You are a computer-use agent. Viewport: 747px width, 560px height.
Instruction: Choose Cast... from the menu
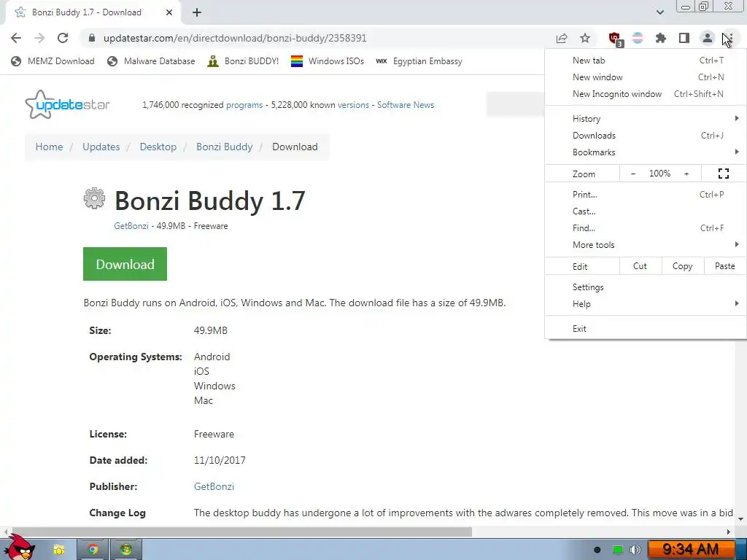tap(646, 211)
